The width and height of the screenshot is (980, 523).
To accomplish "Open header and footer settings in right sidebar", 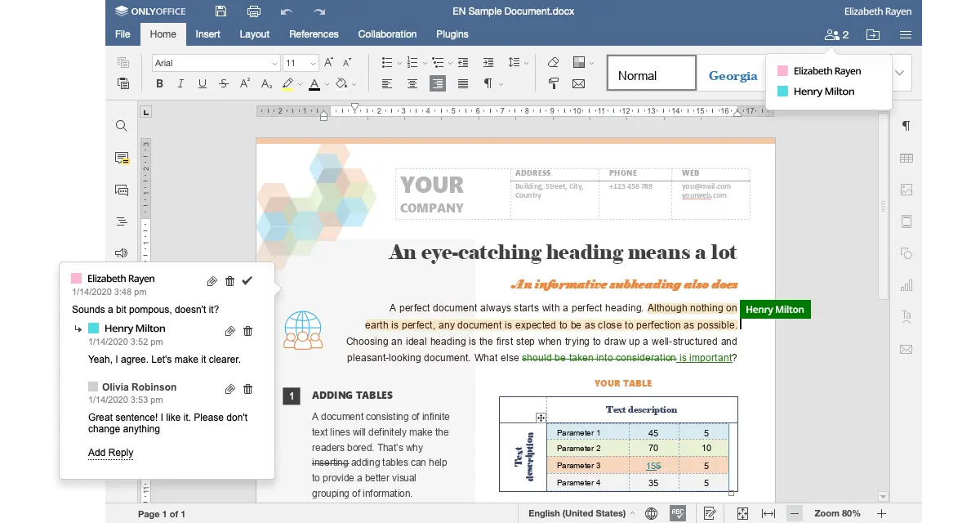I will pyautogui.click(x=906, y=221).
